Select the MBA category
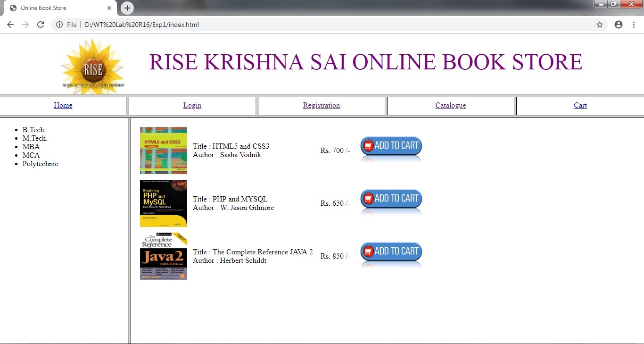The height and width of the screenshot is (344, 644). coord(31,146)
